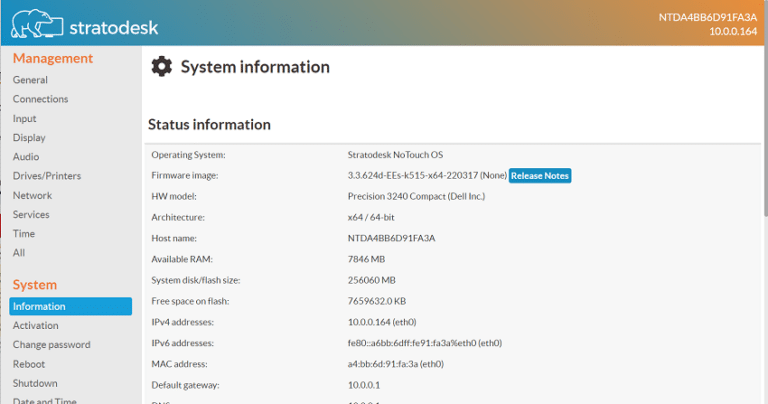The height and width of the screenshot is (404, 768).
Task: Click the Precision 3240 Compact value
Action: click(x=416, y=196)
